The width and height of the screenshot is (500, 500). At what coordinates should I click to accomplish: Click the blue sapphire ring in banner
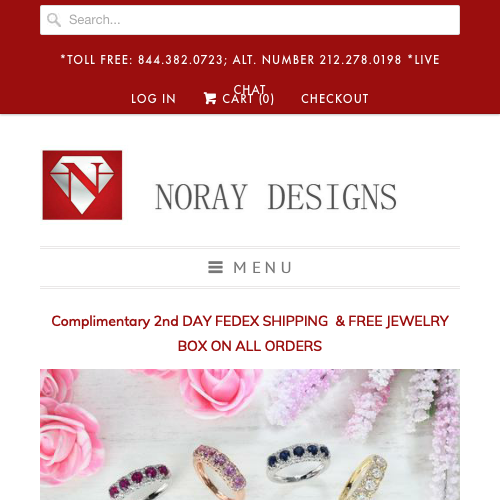tap(299, 461)
